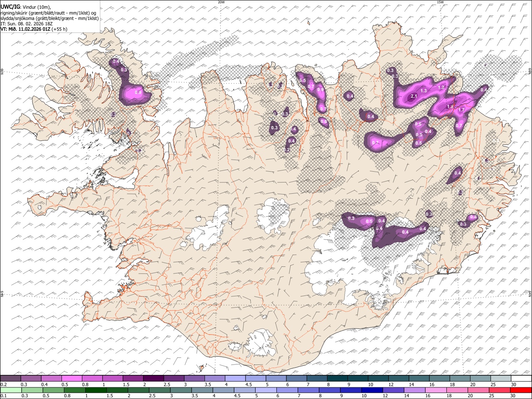Select the deep blue 10 swatch in lower legend

[x=372, y=390]
